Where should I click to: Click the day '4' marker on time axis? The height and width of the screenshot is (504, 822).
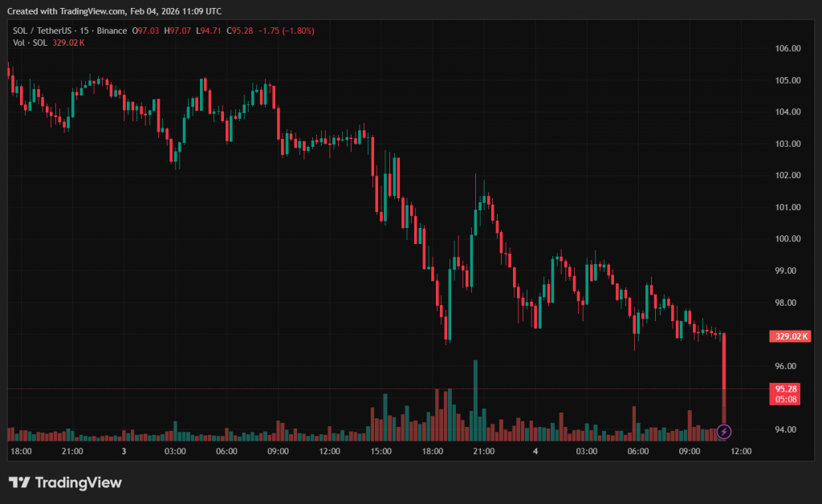point(535,452)
